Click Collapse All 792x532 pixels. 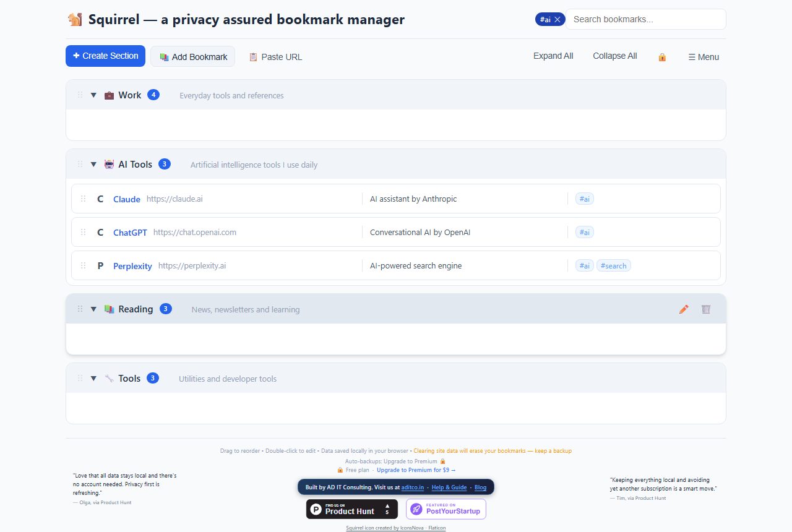[615, 56]
